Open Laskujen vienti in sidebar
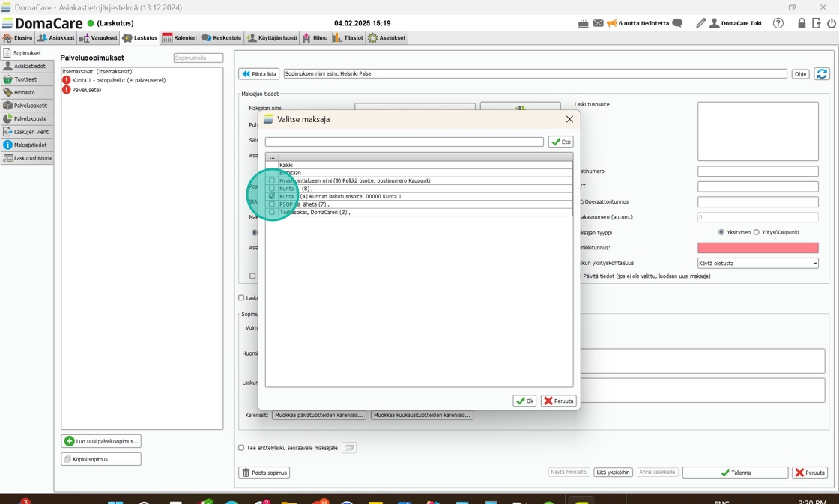 point(27,132)
